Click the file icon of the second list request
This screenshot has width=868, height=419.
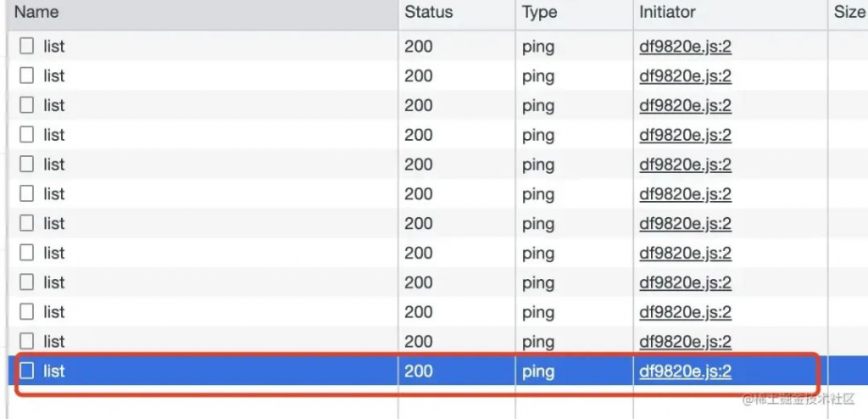click(26, 75)
